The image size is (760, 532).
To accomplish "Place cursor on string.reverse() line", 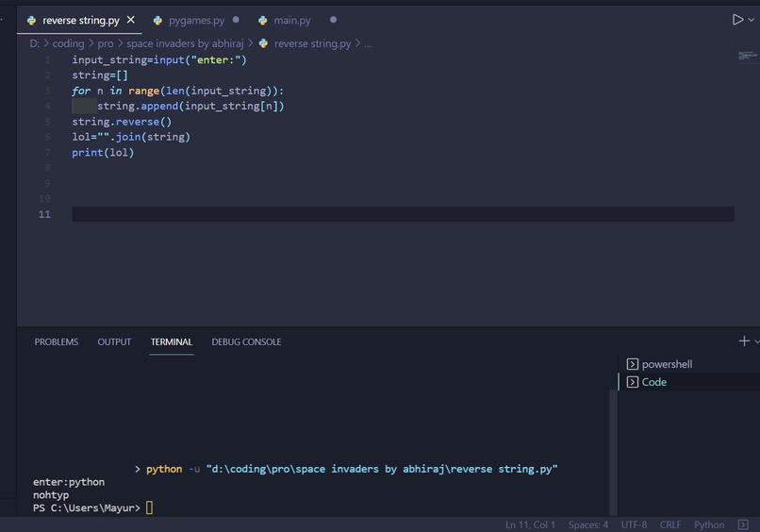I will [122, 122].
